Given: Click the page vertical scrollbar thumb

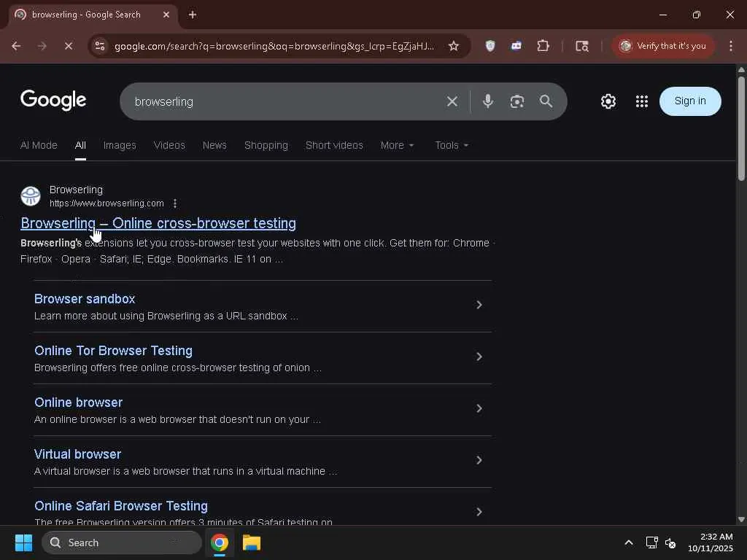Looking at the screenshot, I should (741, 128).
